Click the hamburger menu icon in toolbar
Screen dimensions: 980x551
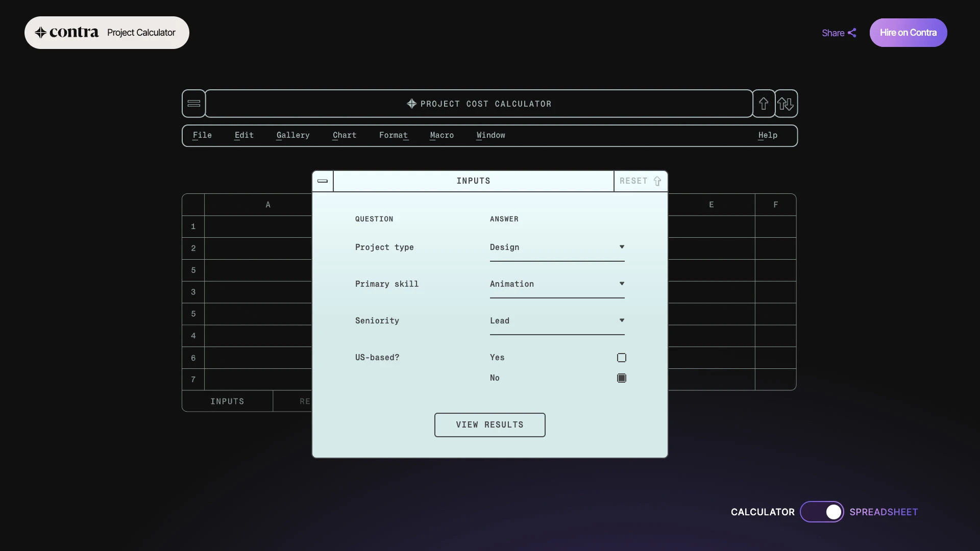click(193, 103)
